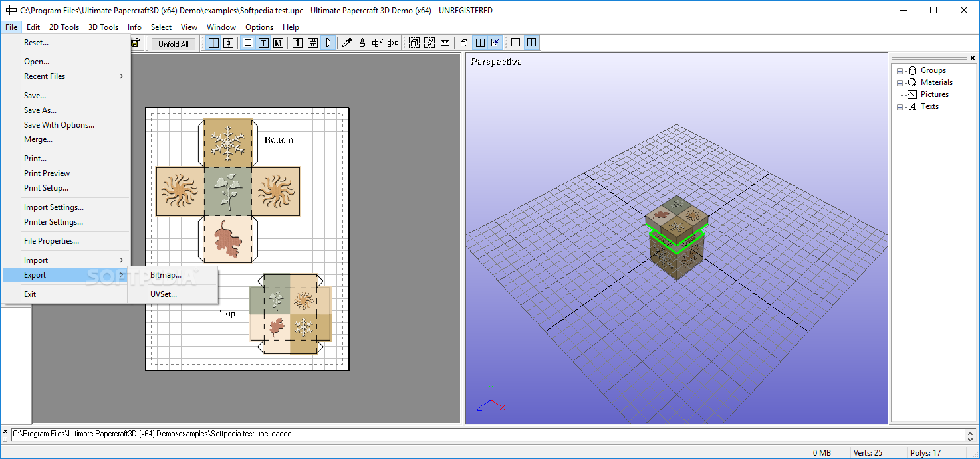Toggle the 3D grid display button

point(480,43)
